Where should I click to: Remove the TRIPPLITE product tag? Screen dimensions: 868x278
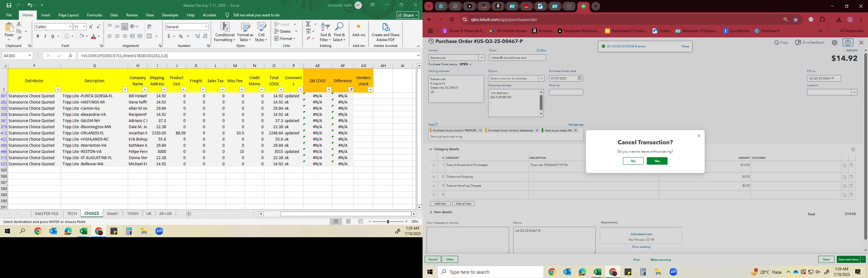pos(480,130)
